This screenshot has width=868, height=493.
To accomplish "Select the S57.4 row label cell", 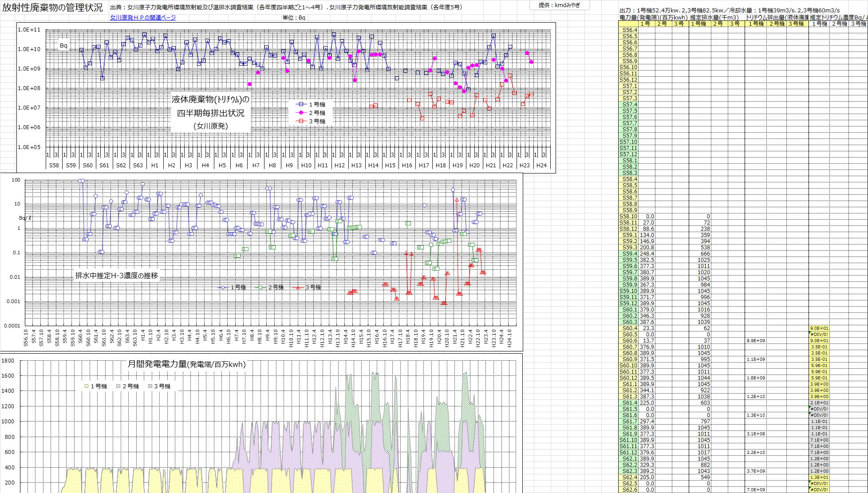I will [x=628, y=105].
